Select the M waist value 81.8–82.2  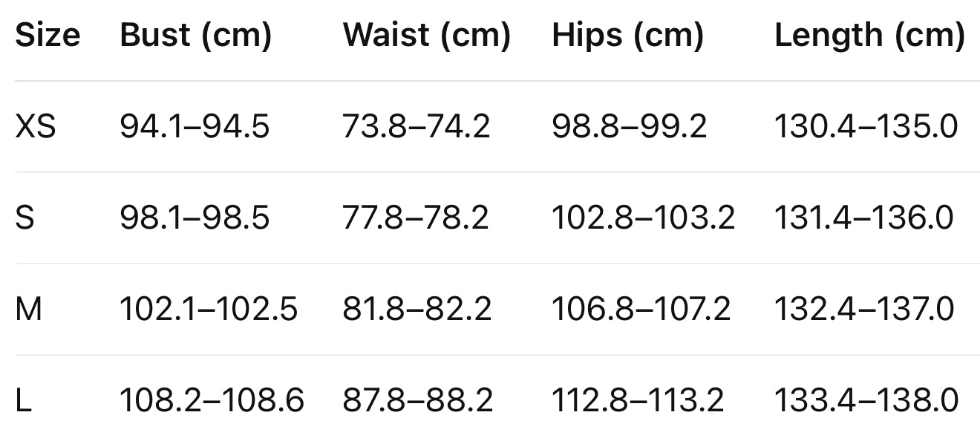point(416,309)
